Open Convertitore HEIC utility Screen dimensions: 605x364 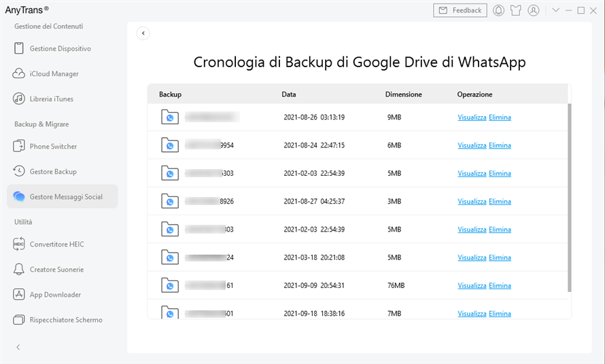[x=56, y=244]
